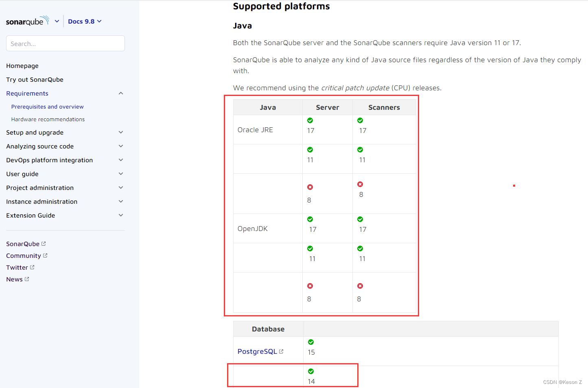Open DevOps platform integration section
Viewport: 588px width, 388px height.
50,160
